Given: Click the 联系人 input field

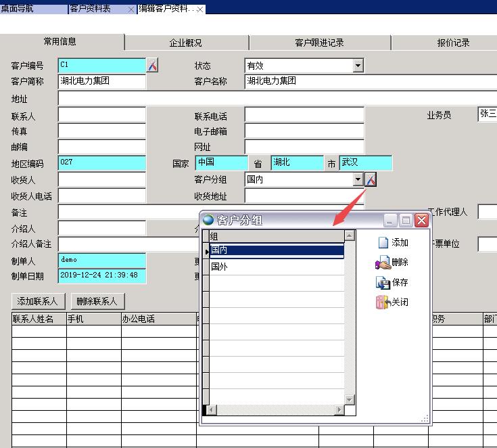Looking at the screenshot, I should (101, 116).
